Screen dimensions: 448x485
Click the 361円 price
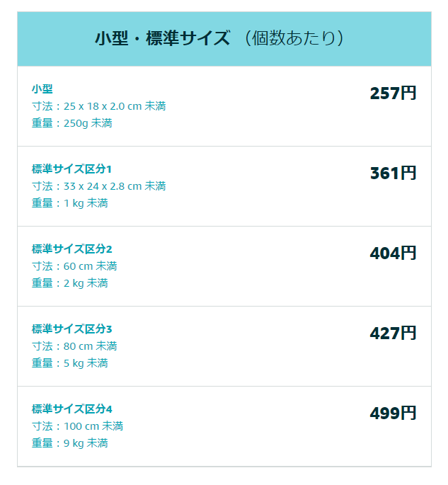[x=393, y=173]
